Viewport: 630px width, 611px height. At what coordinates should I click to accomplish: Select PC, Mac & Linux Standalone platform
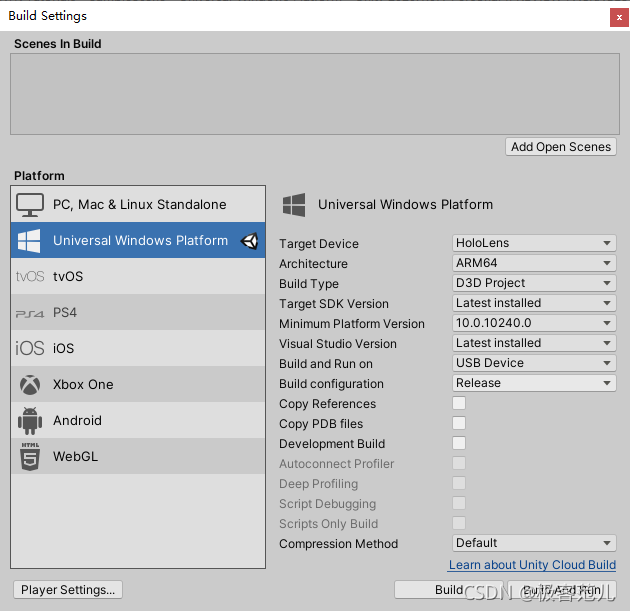[138, 204]
